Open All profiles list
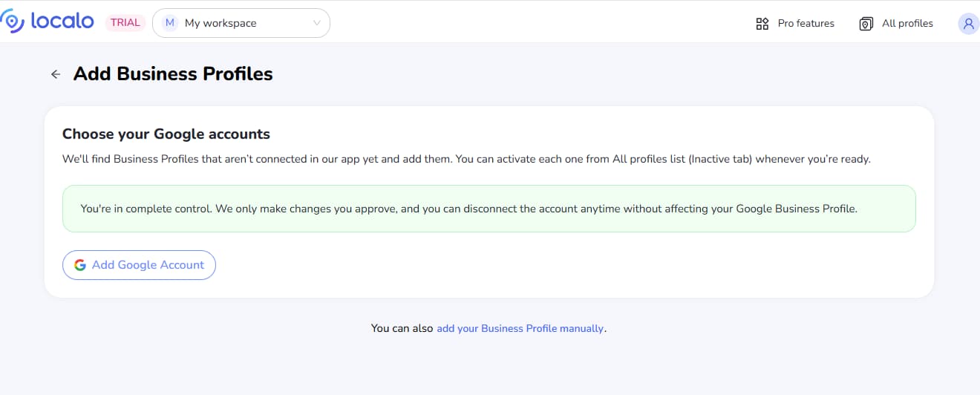The width and height of the screenshot is (980, 395). click(x=896, y=24)
